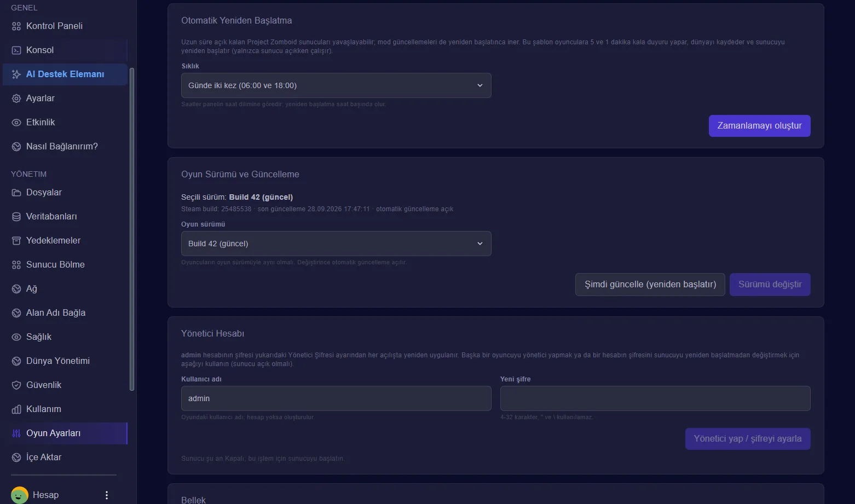The height and width of the screenshot is (504, 855).
Task: Click Şimdi güncelle (yeniden başlatır) button
Action: pos(650,285)
